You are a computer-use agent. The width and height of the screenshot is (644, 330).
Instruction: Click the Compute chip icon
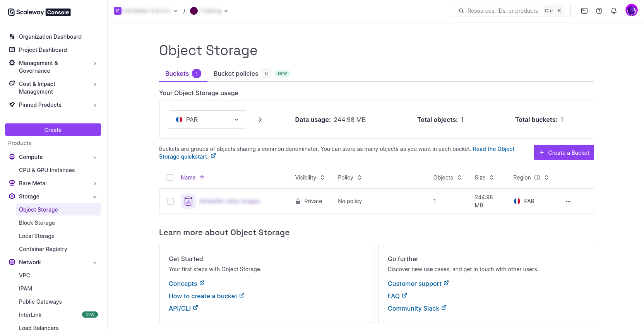coord(12,157)
